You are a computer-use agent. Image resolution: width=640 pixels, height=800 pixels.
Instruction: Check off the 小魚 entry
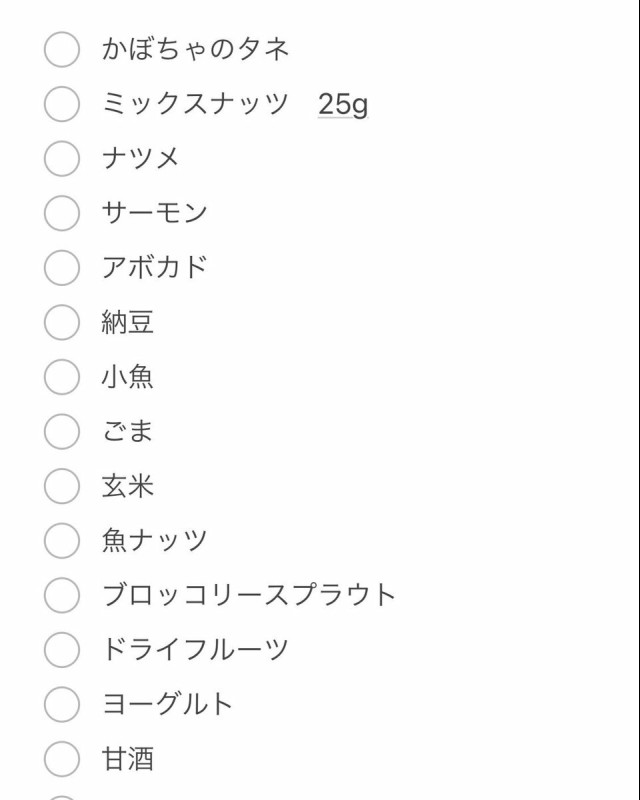coord(61,377)
